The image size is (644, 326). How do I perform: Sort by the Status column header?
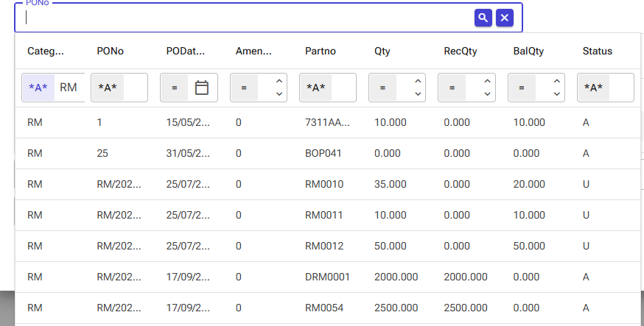click(x=597, y=52)
